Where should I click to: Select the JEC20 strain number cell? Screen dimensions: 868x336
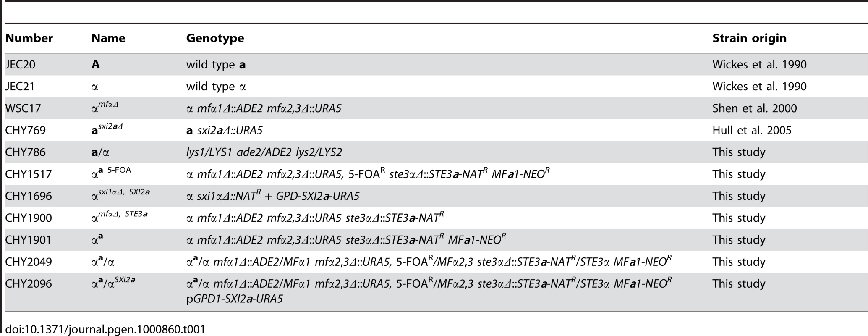pos(20,65)
